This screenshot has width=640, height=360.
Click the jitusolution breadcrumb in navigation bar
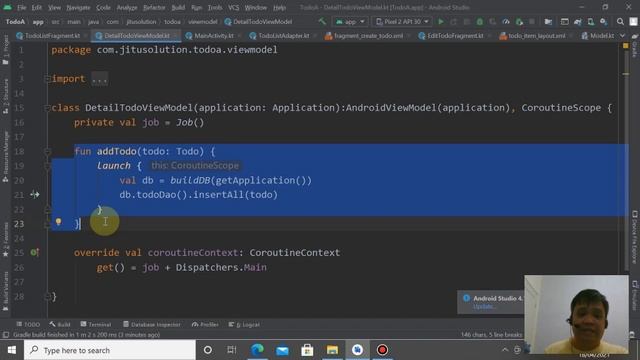click(x=141, y=22)
